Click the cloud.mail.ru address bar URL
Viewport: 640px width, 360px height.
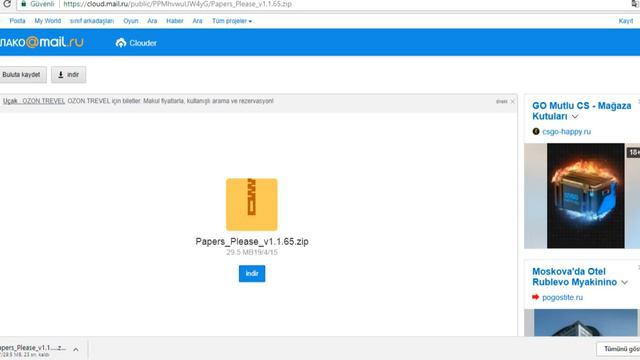point(177,4)
